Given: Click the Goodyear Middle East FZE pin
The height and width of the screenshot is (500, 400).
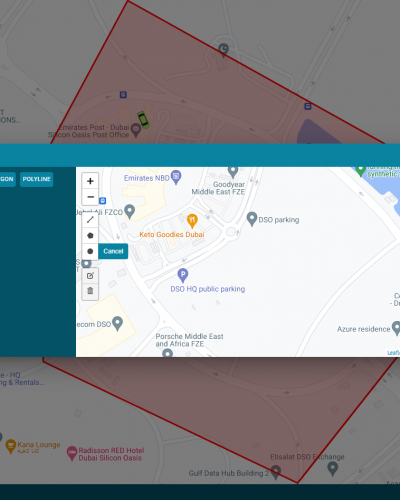Looking at the screenshot, I should [x=233, y=172].
